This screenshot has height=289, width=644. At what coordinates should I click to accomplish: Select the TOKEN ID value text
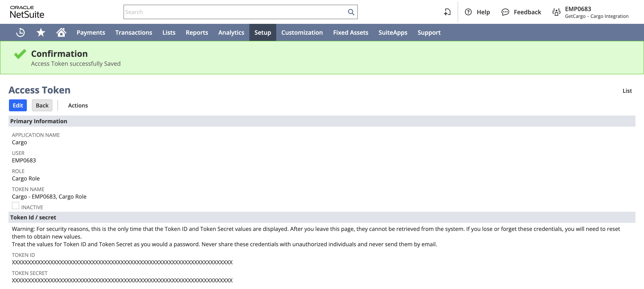pyautogui.click(x=122, y=262)
